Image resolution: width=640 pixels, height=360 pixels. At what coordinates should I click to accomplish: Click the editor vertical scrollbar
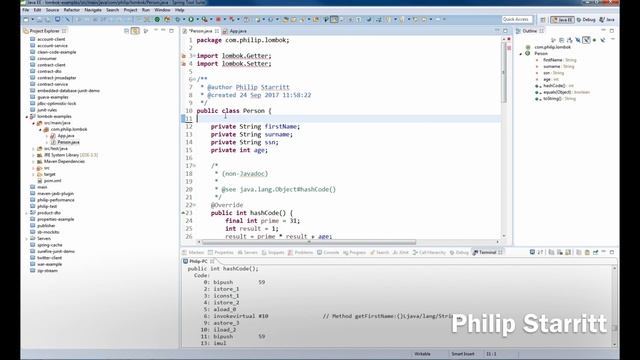(x=504, y=72)
